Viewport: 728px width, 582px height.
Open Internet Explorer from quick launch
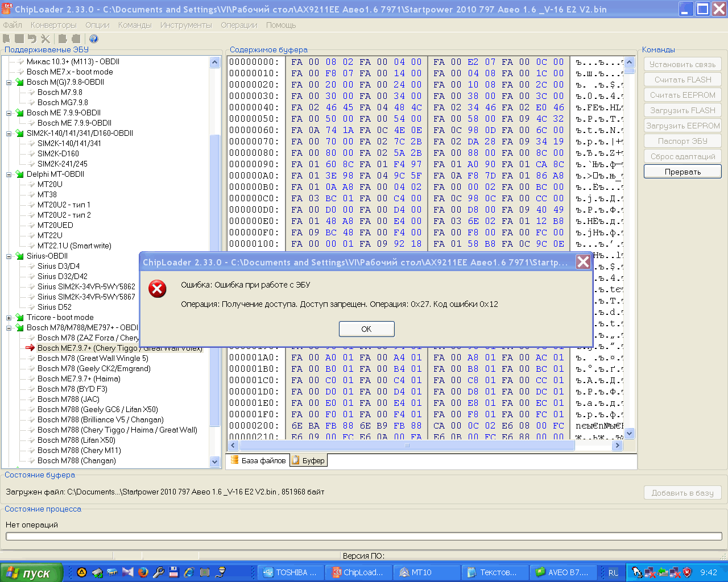pyautogui.click(x=189, y=572)
